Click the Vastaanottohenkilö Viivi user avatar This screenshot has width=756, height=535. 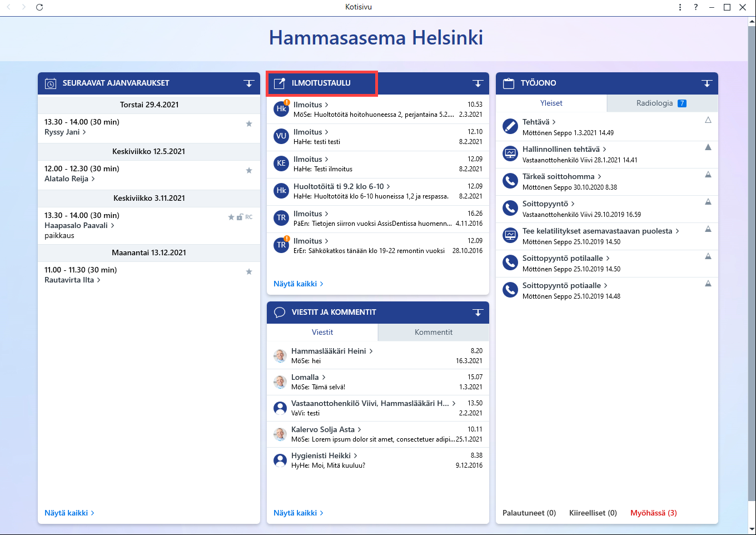pos(280,408)
